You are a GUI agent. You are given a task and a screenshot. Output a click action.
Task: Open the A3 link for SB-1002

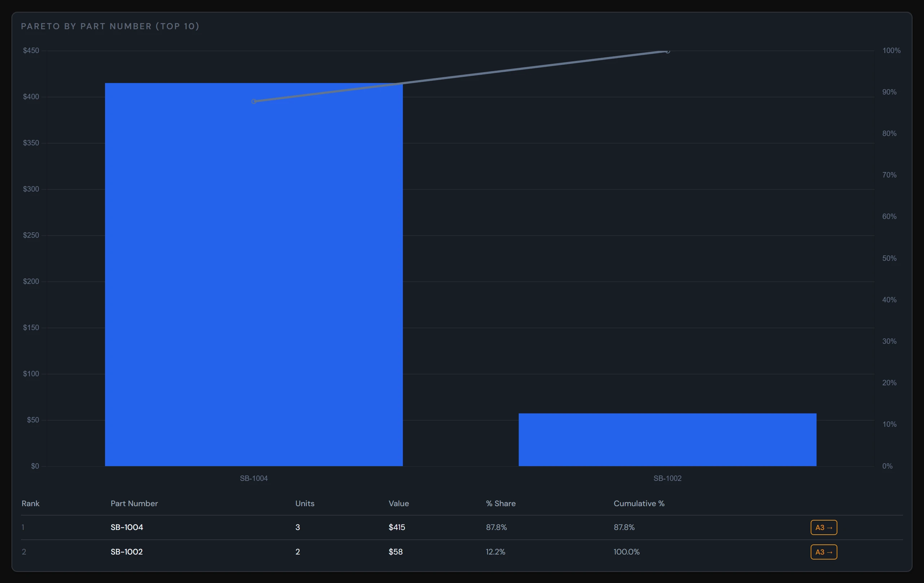[823, 552]
